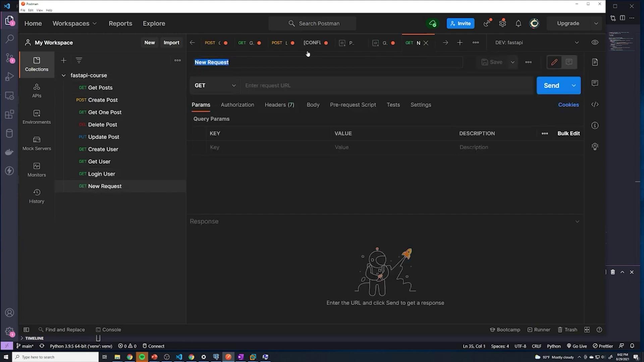Viewport: 644px width, 362px height.
Task: Click the blue Send button
Action: (x=551, y=85)
